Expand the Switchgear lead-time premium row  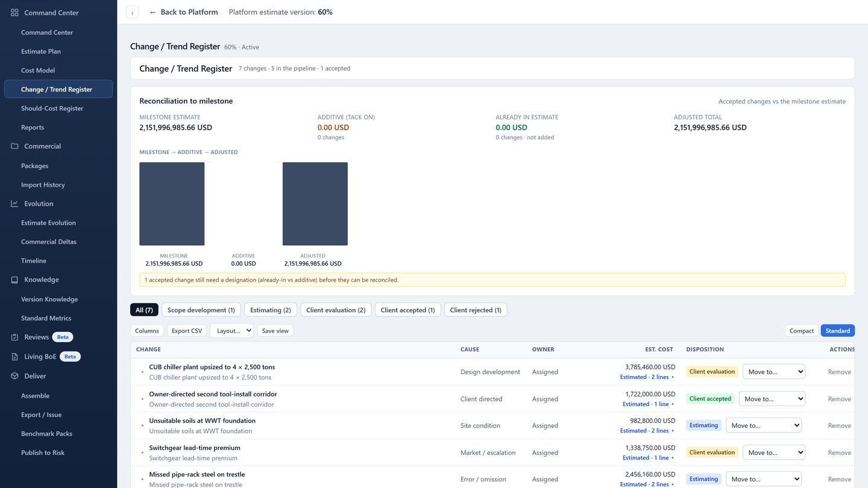pyautogui.click(x=143, y=453)
